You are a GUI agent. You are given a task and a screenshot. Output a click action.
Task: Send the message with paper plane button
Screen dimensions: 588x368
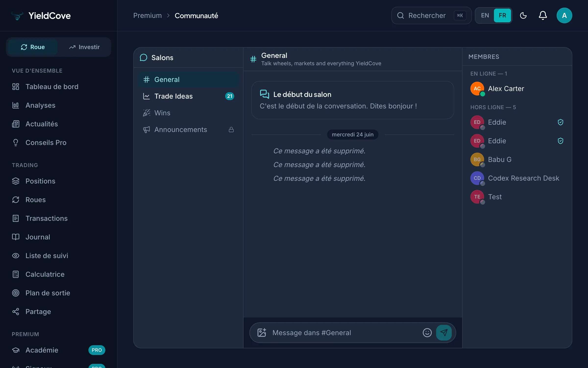[x=444, y=333]
